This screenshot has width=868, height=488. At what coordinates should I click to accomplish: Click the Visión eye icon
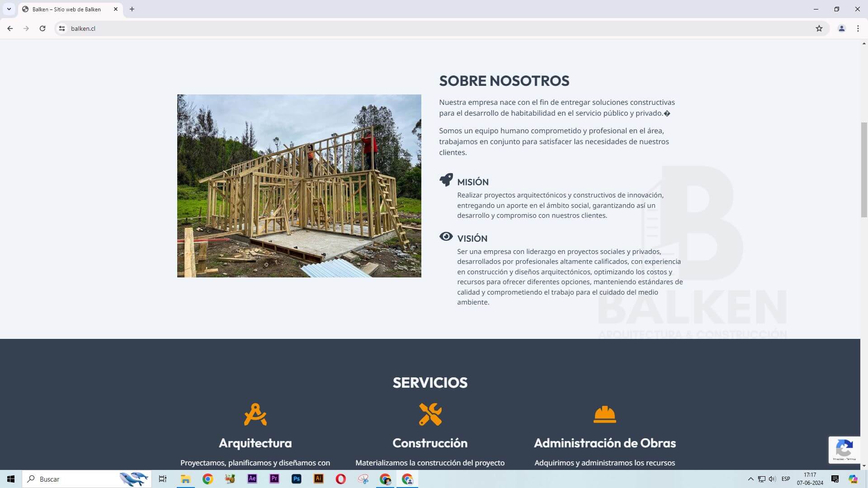click(x=446, y=237)
